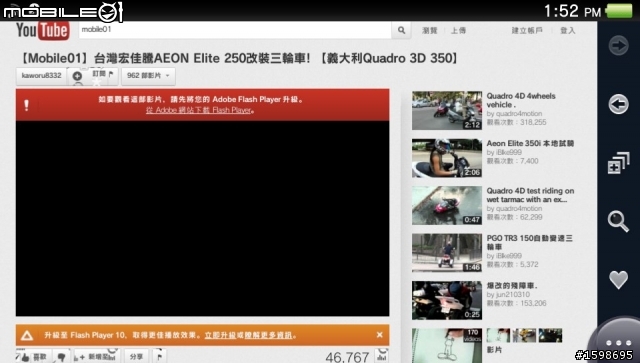Tap the green battery indicator
The height and width of the screenshot is (363, 640).
pos(619,11)
